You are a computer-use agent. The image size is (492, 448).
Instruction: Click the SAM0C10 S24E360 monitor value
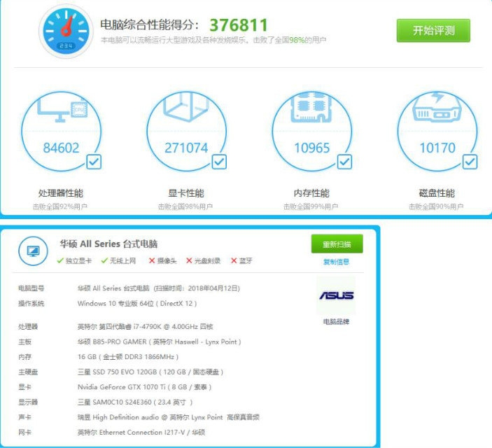(x=135, y=402)
